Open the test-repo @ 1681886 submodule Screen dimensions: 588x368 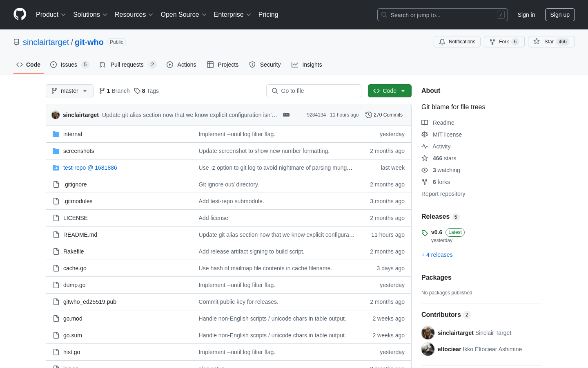(90, 168)
